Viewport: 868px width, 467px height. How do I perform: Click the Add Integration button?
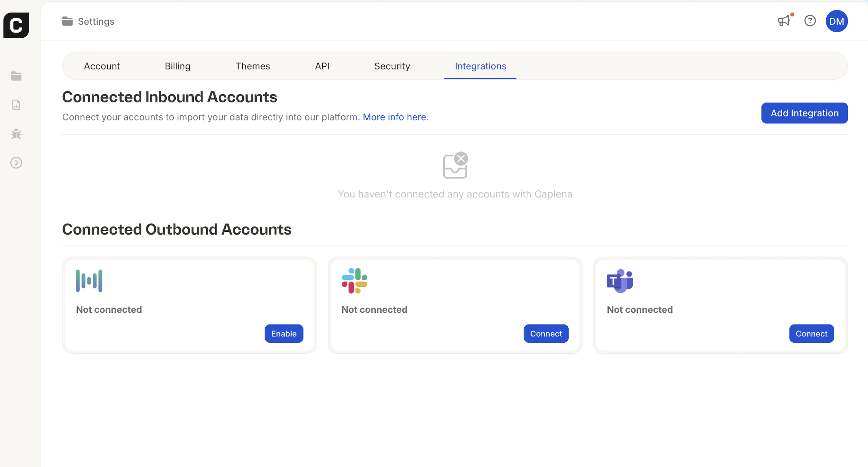(x=804, y=113)
